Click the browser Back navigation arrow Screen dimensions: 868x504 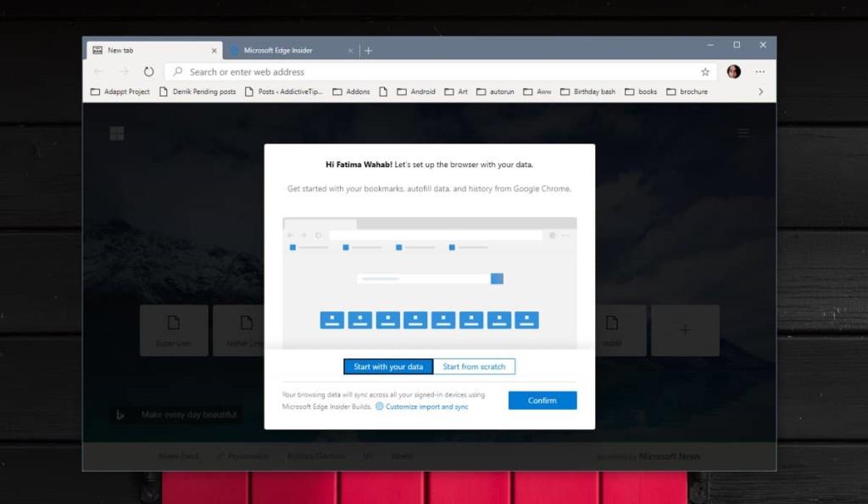tap(100, 72)
